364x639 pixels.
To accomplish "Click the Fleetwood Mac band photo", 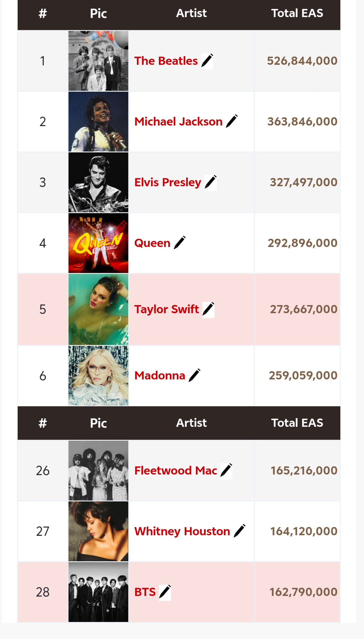I will click(98, 471).
